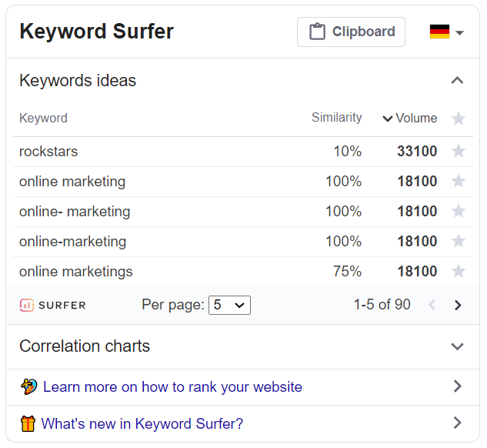Click the chevron beside Learn more link
Image resolution: width=487 pixels, height=448 pixels.
(x=458, y=386)
